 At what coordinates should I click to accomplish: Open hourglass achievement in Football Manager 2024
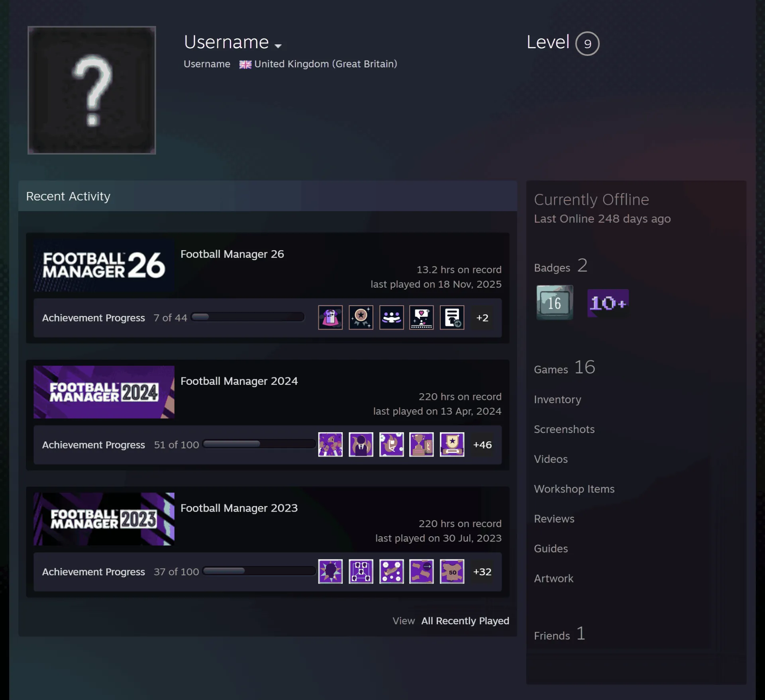coord(422,444)
